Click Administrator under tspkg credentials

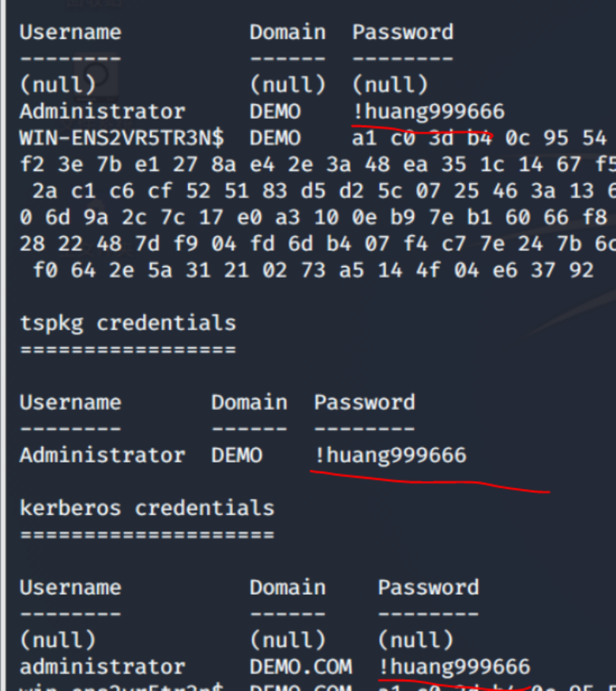point(103,455)
